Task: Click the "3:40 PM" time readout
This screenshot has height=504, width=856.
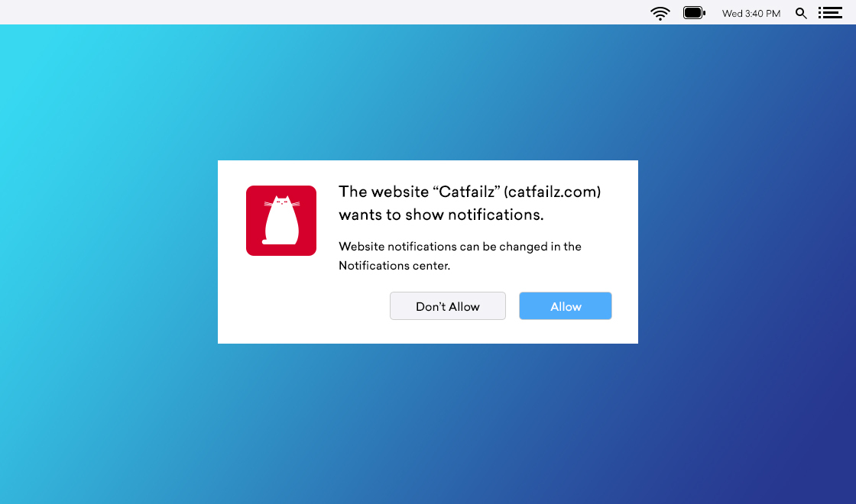Action: [763, 14]
